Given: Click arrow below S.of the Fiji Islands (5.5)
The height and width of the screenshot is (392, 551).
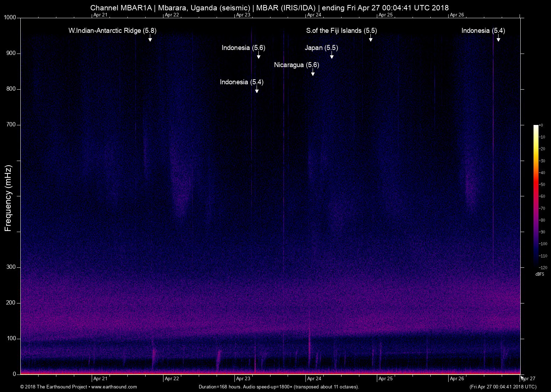Looking at the screenshot, I should 370,38.
